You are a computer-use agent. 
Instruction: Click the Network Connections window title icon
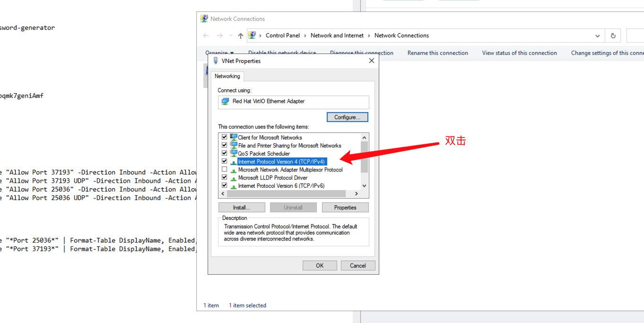coord(204,19)
